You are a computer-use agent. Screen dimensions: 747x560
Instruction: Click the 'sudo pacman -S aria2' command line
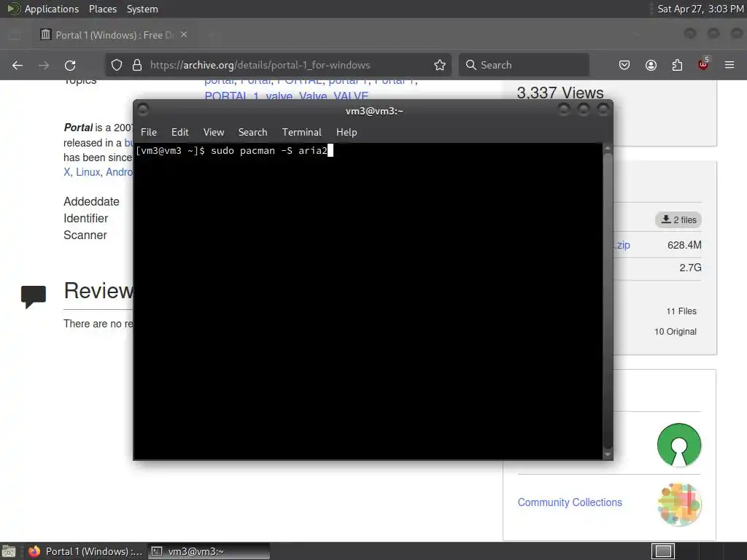(269, 150)
